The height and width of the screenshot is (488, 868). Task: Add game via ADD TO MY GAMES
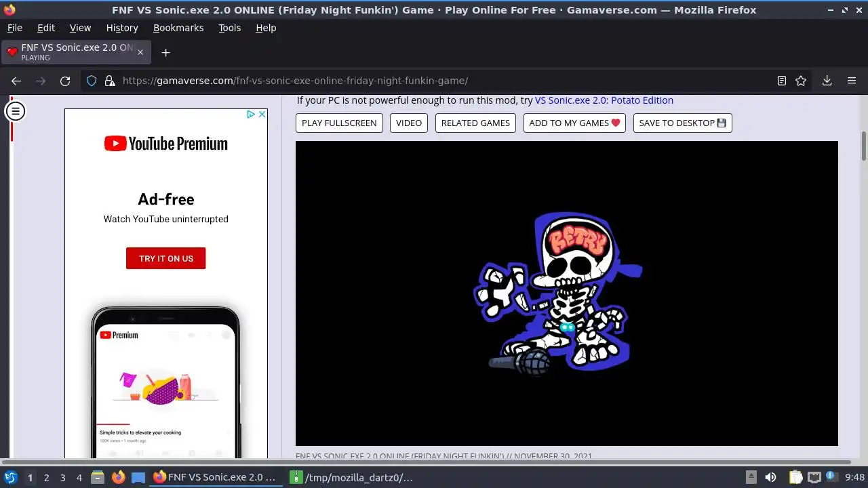click(x=574, y=123)
